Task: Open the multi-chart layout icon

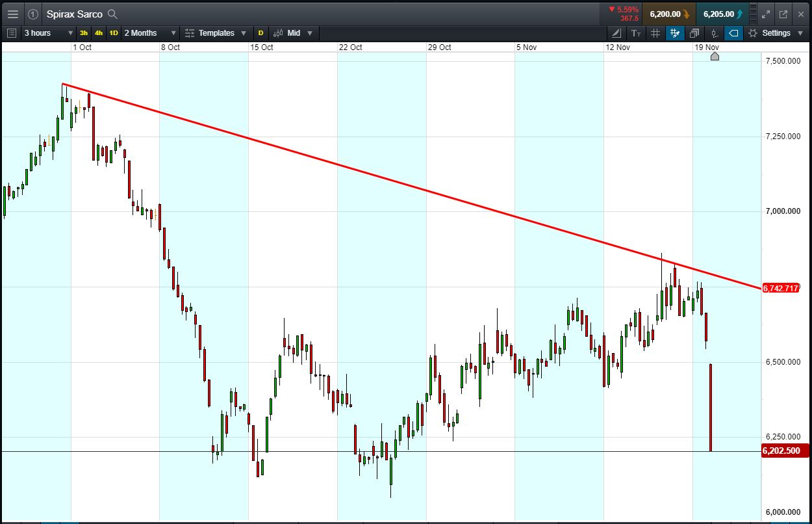Action: 694,33
